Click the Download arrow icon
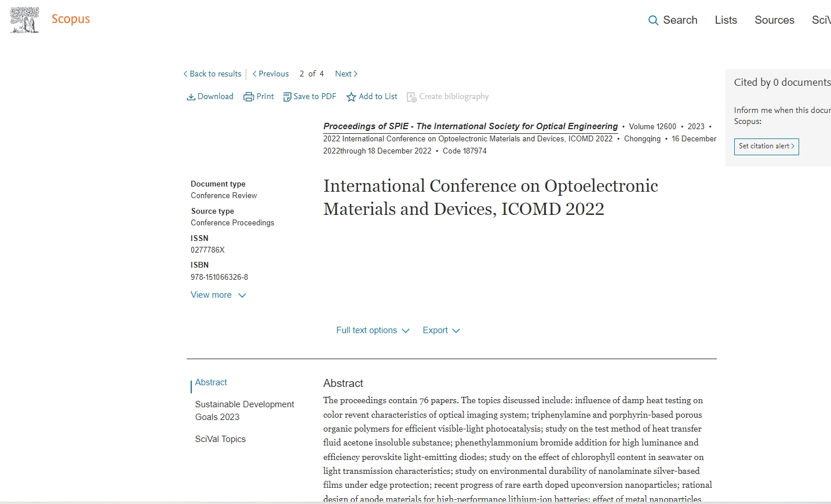The image size is (831, 504). (x=191, y=97)
